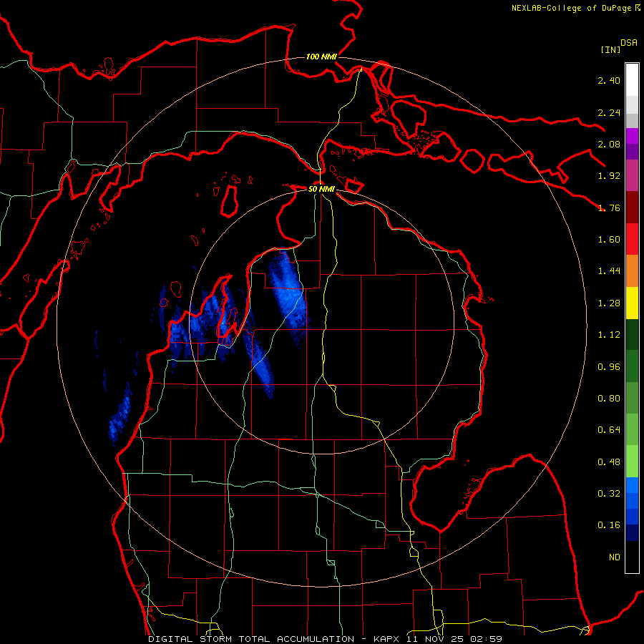Screen dimensions: 644x644
Task: Click the 2.24 legend value
Action: [609, 112]
